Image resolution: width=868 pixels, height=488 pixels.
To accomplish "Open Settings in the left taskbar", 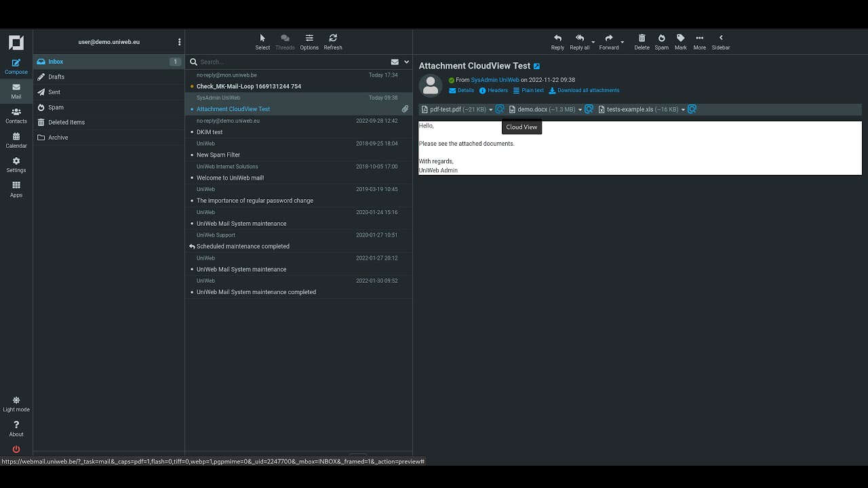I will click(16, 165).
